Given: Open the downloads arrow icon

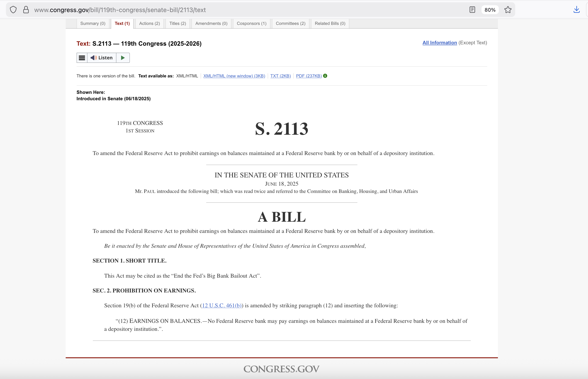Looking at the screenshot, I should click(x=576, y=10).
